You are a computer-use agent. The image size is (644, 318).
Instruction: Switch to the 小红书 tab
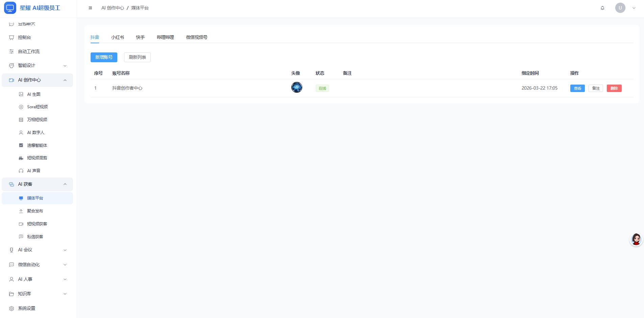point(117,37)
